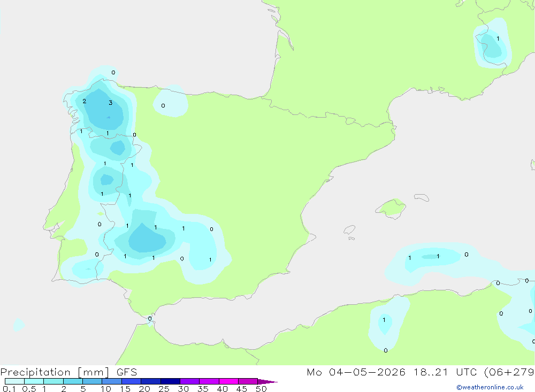Click the 5 mm legend color swatch
The image size is (535, 392).
click(x=93, y=381)
